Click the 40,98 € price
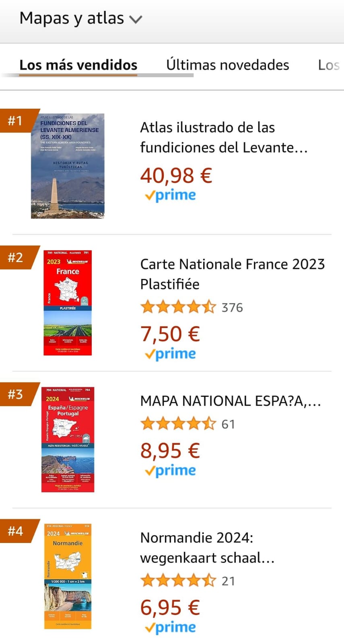The image size is (344, 644). (176, 175)
